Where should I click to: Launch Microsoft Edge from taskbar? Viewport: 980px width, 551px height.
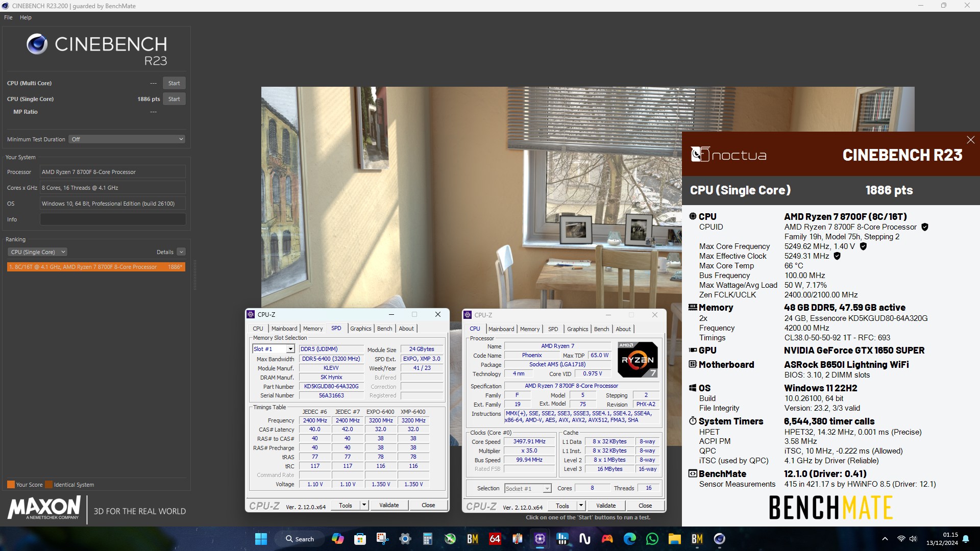[x=629, y=539]
